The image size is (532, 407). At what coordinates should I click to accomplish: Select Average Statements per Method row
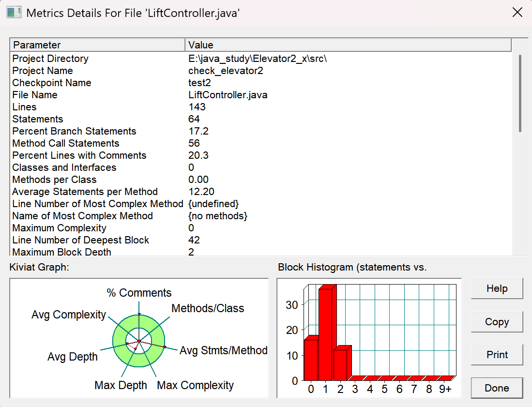[260, 192]
